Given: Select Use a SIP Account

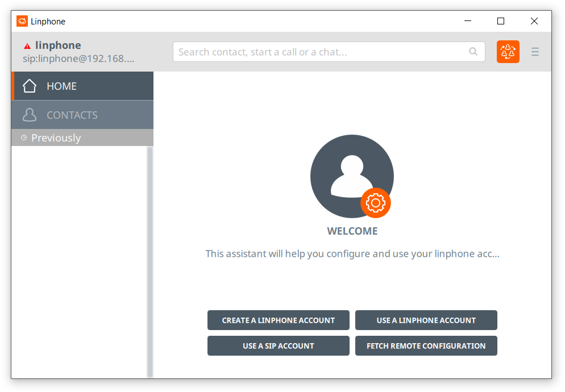Looking at the screenshot, I should (x=278, y=346).
